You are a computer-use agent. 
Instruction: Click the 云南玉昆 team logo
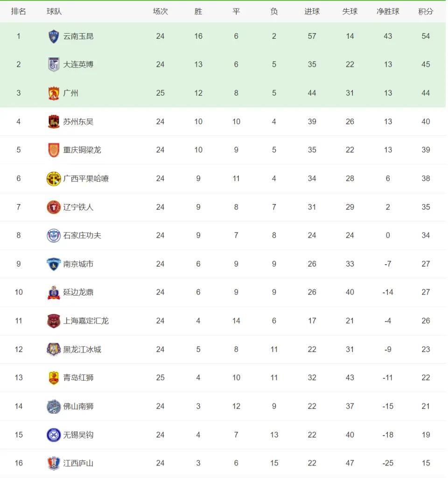[54, 36]
